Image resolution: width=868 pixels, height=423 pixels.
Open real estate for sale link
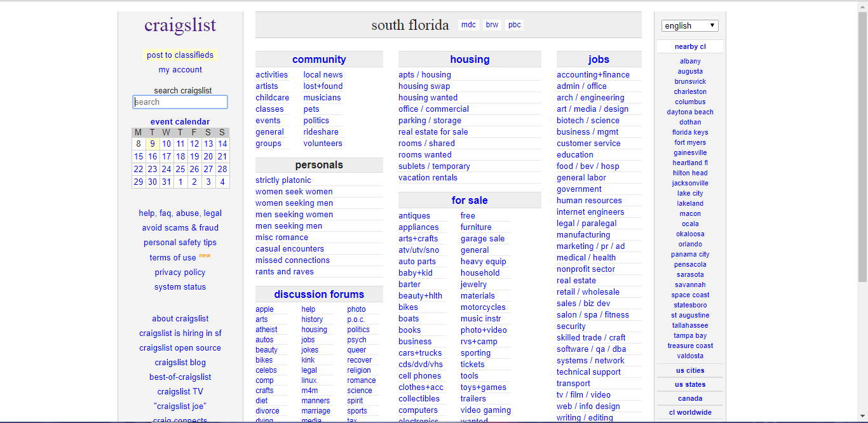(x=433, y=132)
